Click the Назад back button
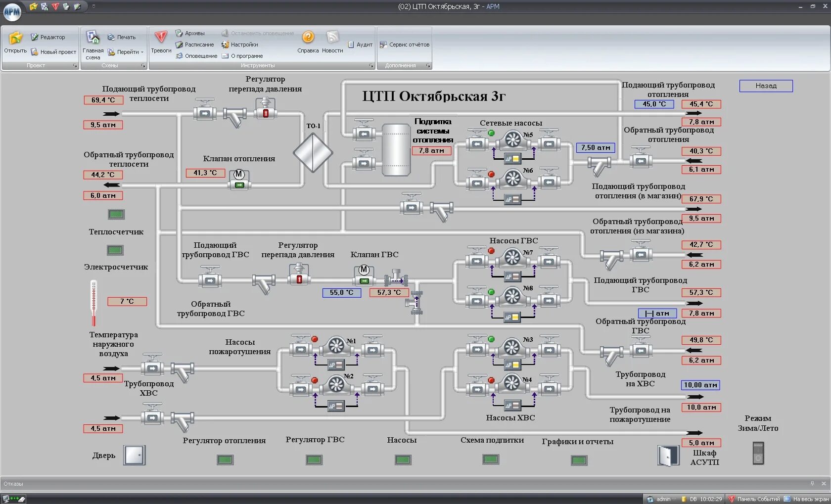Image resolution: width=831 pixels, height=504 pixels. [766, 86]
